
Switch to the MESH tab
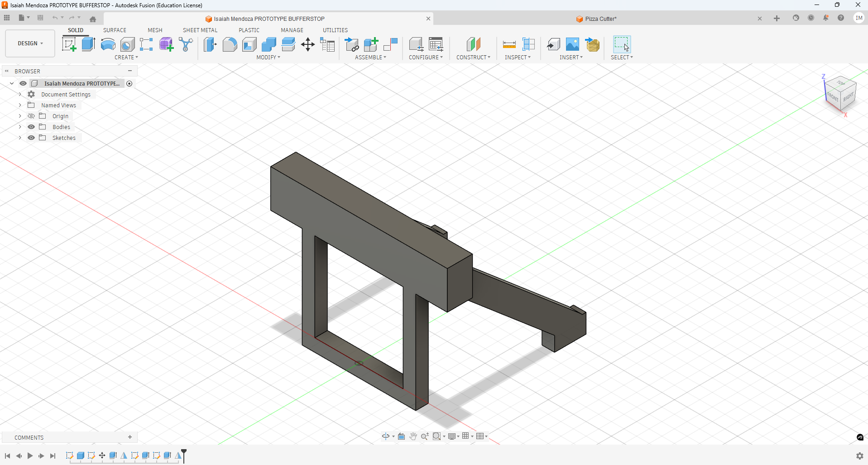click(x=155, y=30)
